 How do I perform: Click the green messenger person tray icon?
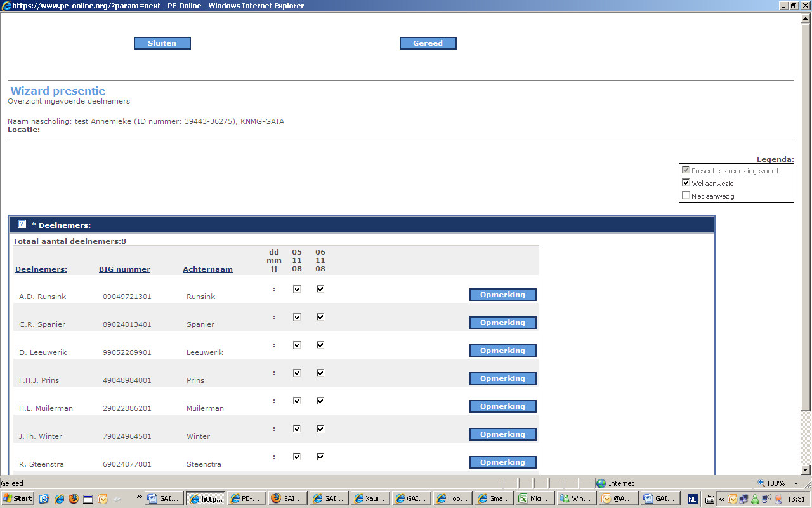[x=755, y=499]
